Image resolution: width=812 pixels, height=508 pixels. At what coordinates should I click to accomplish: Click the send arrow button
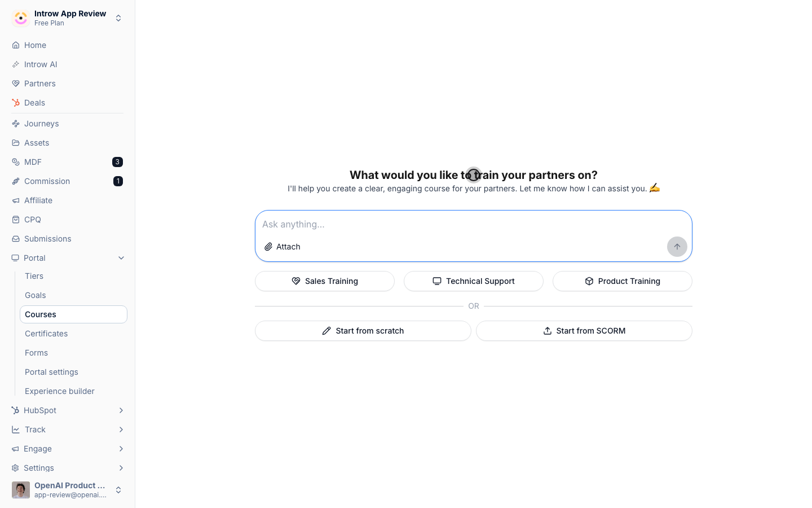(x=677, y=247)
